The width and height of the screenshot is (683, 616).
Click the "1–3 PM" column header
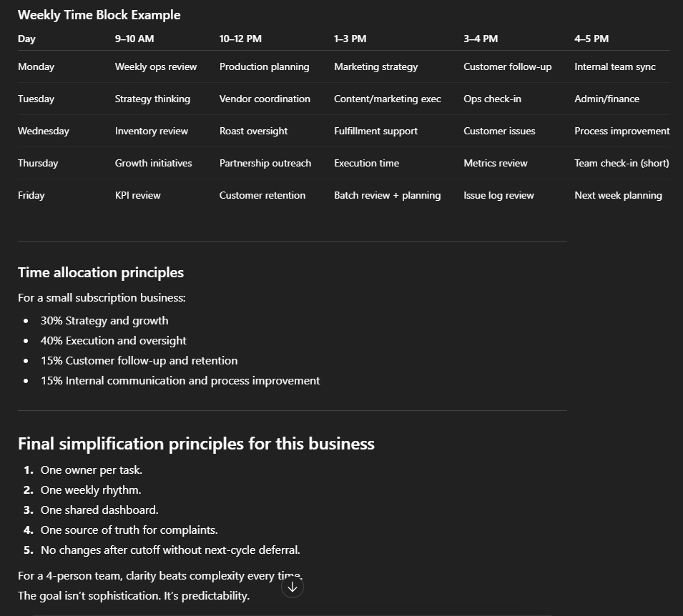click(350, 39)
